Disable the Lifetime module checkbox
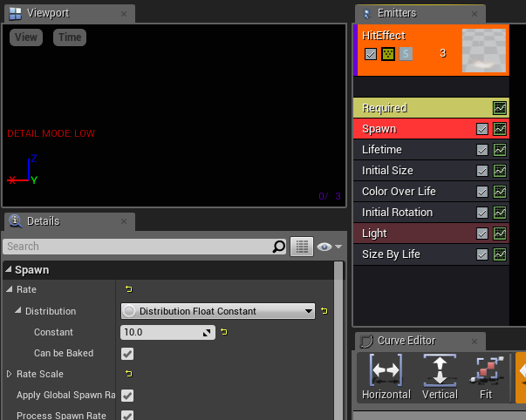 coord(482,150)
